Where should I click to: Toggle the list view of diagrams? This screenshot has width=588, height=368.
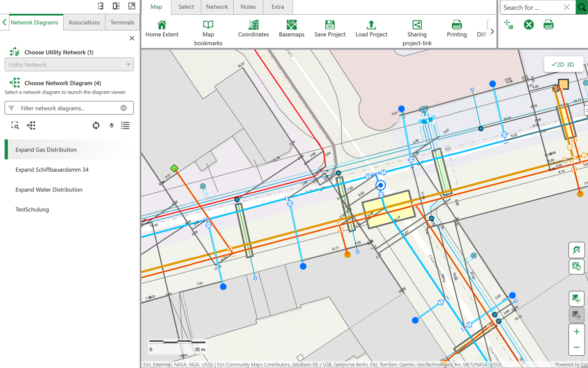[x=125, y=126]
